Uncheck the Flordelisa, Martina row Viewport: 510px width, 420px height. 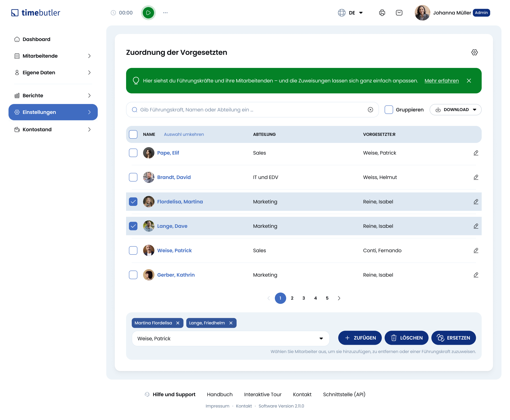point(133,202)
